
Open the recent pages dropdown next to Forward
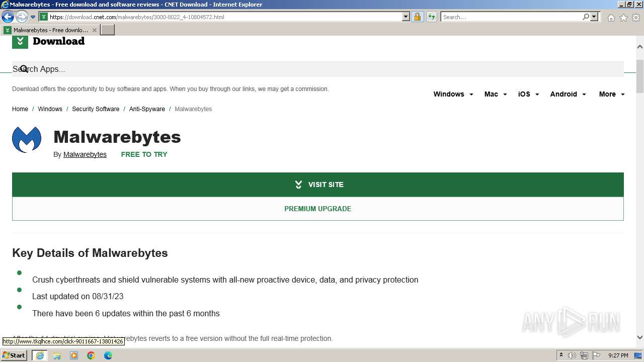(x=33, y=17)
